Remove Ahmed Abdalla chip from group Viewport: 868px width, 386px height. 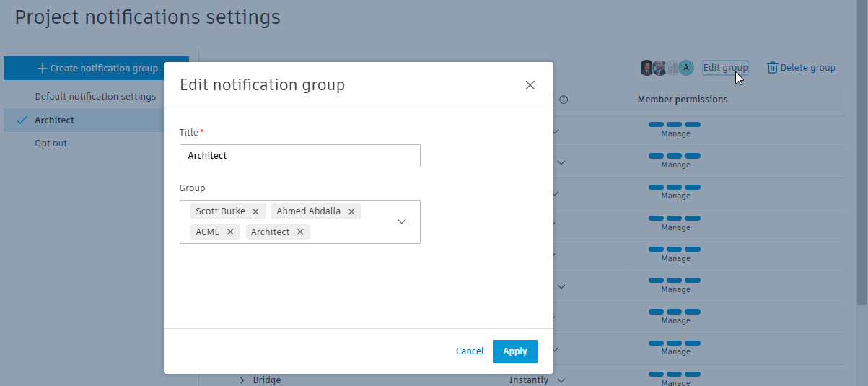351,211
